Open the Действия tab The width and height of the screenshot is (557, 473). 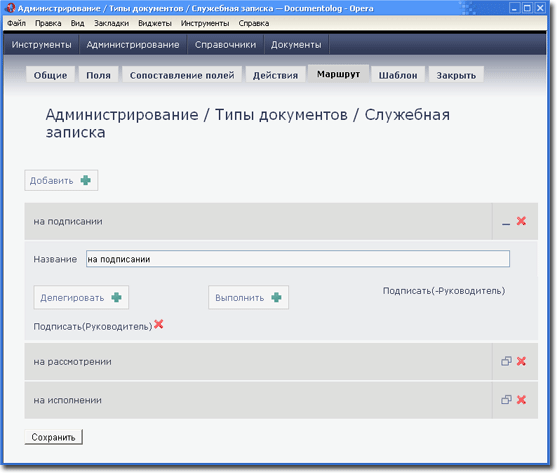(x=275, y=75)
